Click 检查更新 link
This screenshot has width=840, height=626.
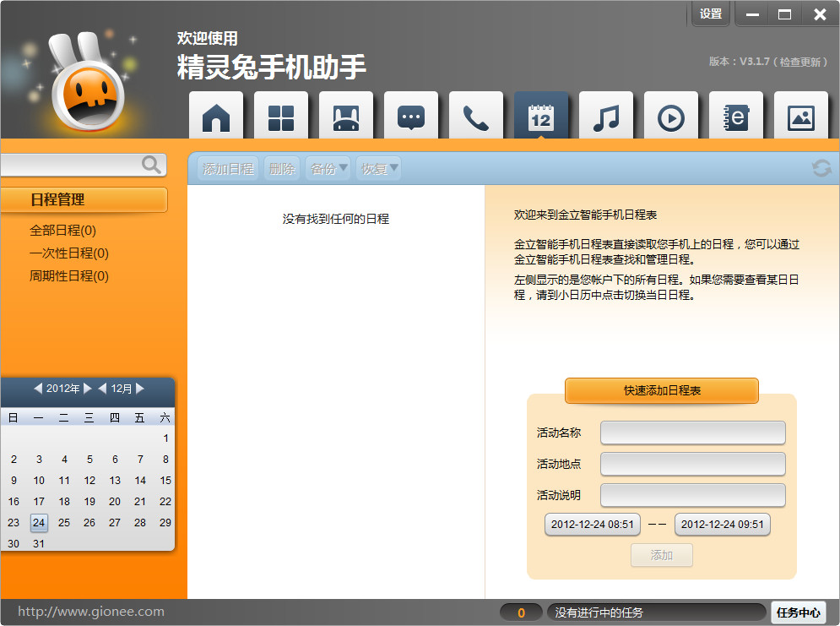coord(799,62)
